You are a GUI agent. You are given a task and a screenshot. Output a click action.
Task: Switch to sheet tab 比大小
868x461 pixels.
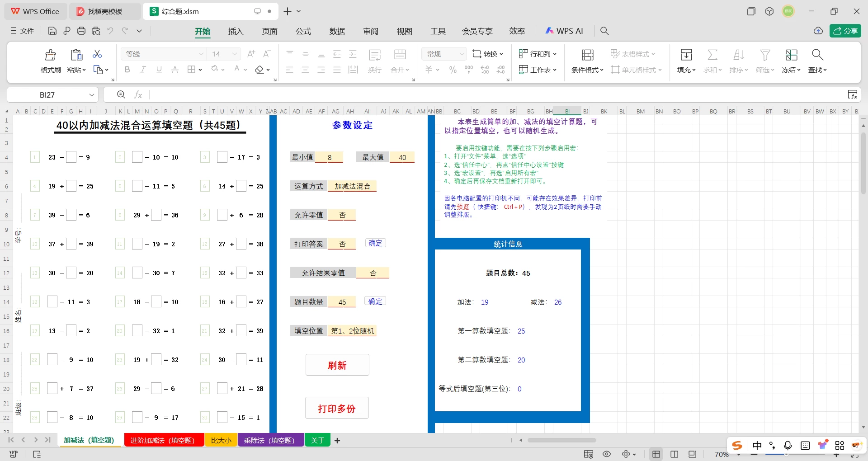click(221, 440)
